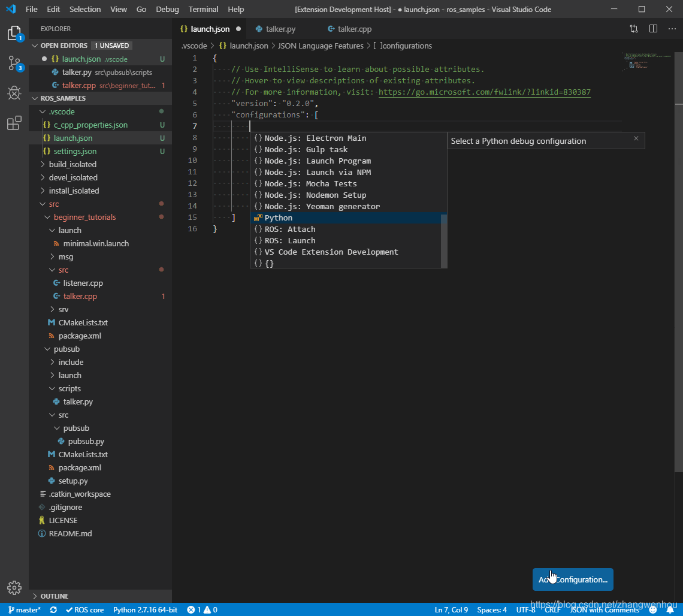Click Ln 7, Col 9 position indicator
Image resolution: width=683 pixels, height=616 pixels.
451,610
